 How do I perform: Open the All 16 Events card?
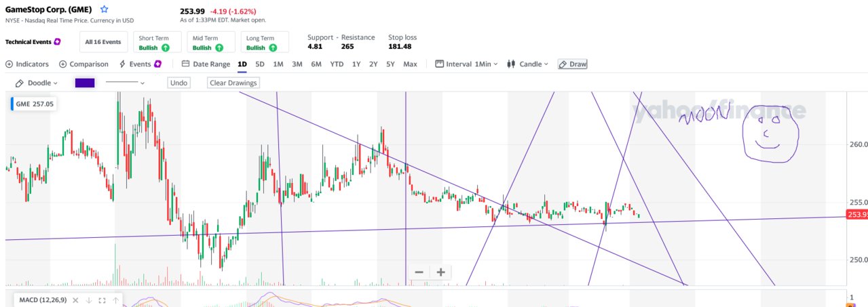pos(103,42)
